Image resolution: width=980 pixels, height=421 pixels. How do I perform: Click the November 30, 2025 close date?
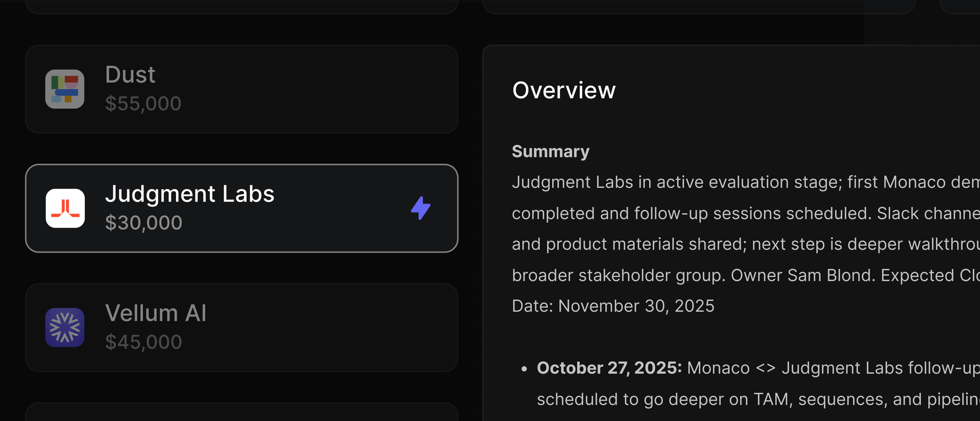click(x=636, y=306)
